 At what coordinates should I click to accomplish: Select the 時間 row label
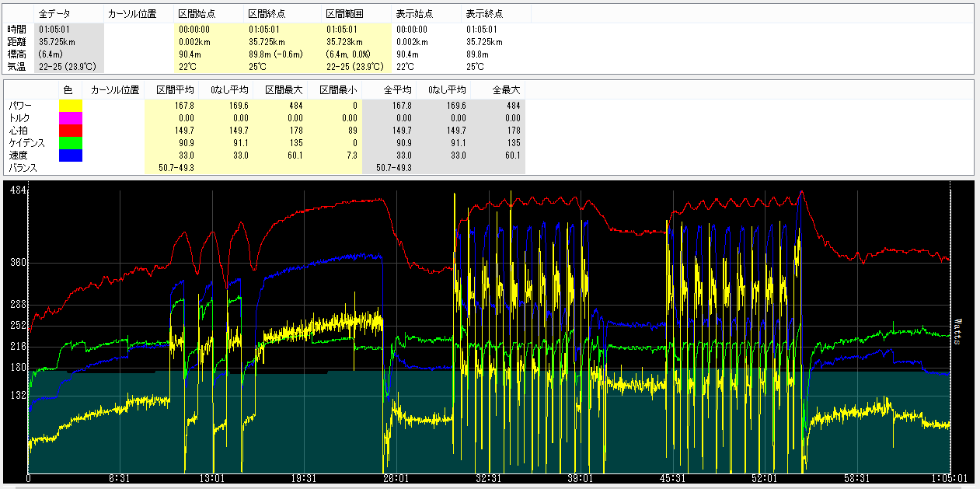tap(17, 30)
